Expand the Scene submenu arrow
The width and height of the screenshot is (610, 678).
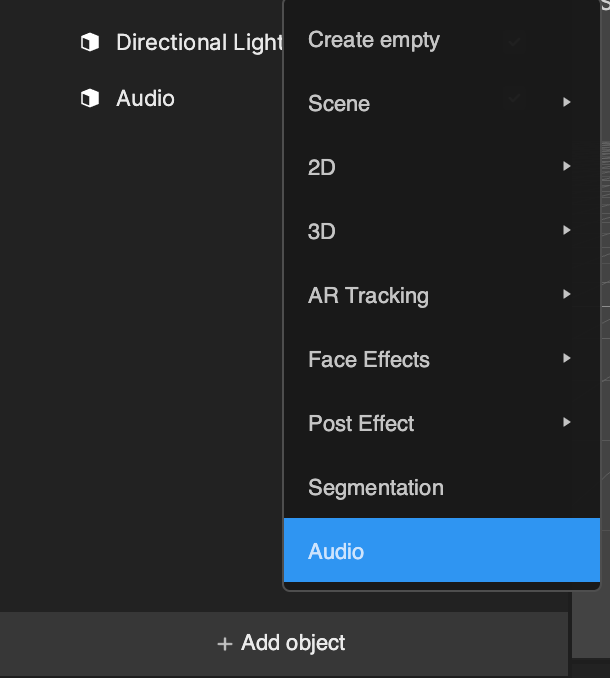(x=567, y=102)
